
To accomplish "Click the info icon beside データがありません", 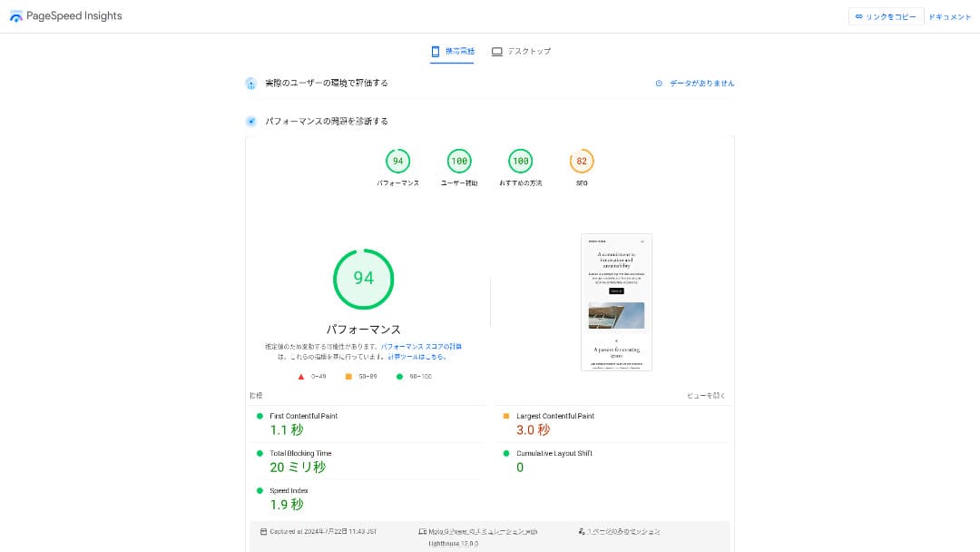I will click(659, 84).
